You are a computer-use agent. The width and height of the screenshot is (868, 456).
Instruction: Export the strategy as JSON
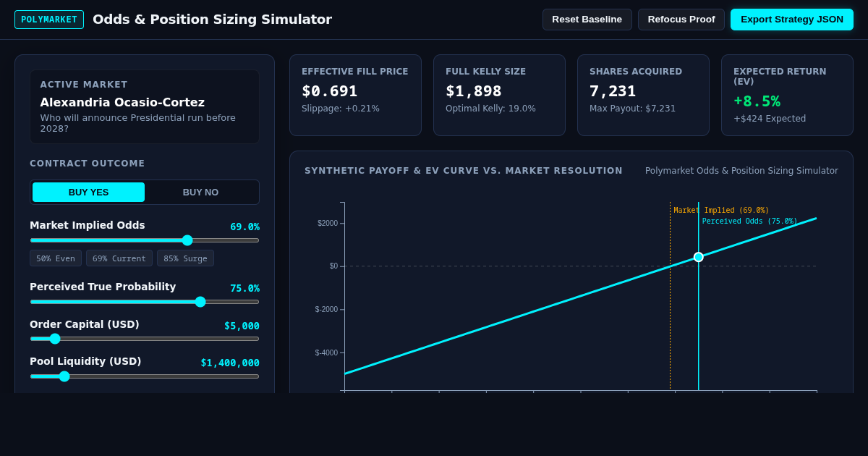792,20
